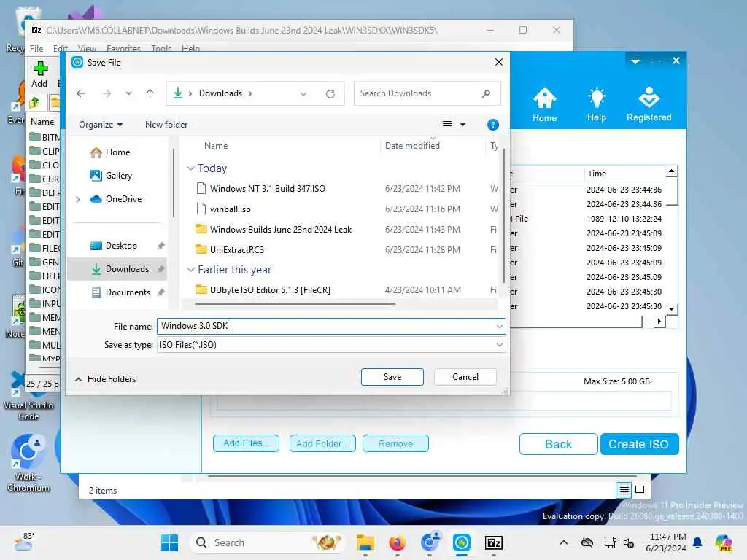Show hidden system tray icons chevron
Image resolution: width=747 pixels, height=560 pixels.
tap(564, 542)
